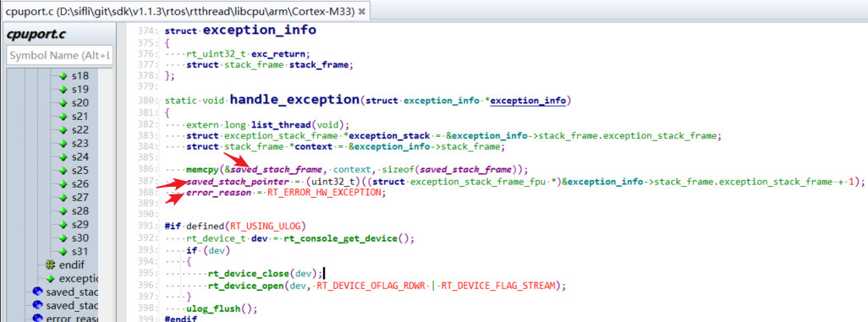The width and height of the screenshot is (868, 322).
Task: Click the list_thread declaration
Action: 274,124
